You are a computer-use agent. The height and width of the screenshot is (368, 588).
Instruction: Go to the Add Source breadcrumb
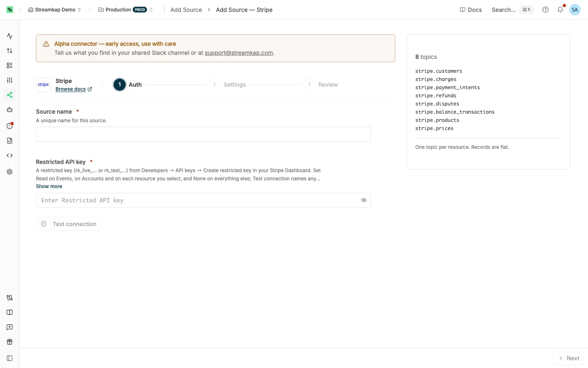[186, 10]
